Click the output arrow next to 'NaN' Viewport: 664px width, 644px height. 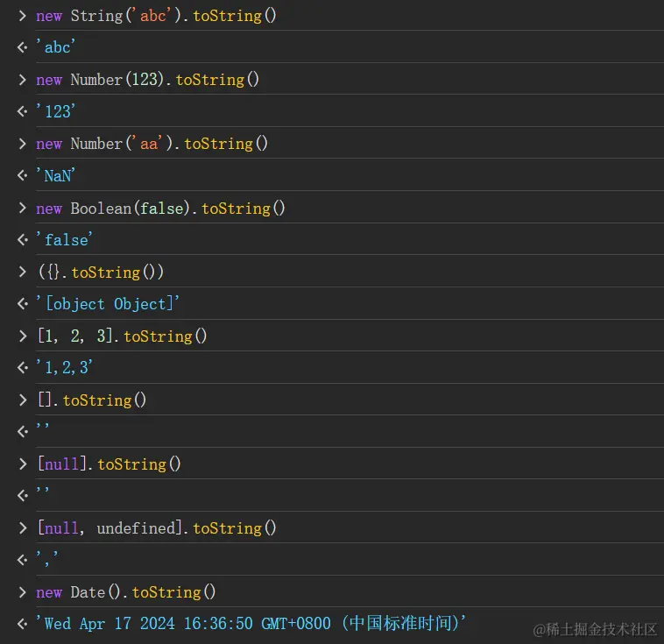(23, 176)
